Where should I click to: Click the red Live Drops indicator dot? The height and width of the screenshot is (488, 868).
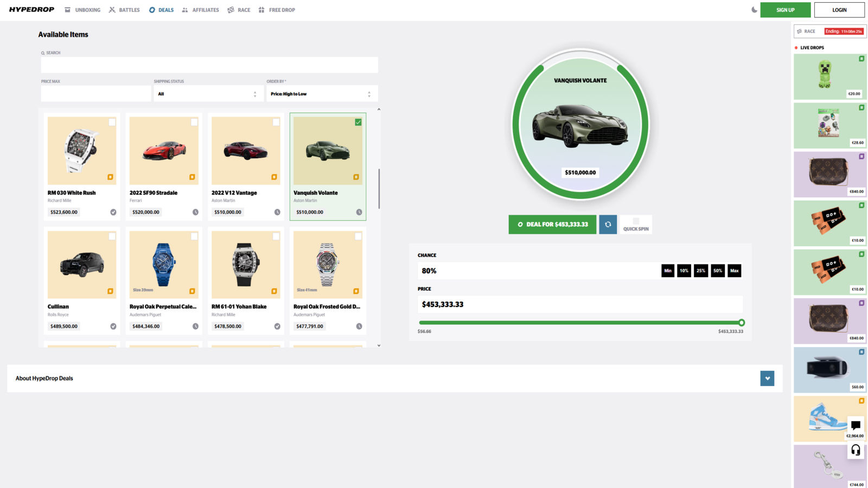pos(796,48)
